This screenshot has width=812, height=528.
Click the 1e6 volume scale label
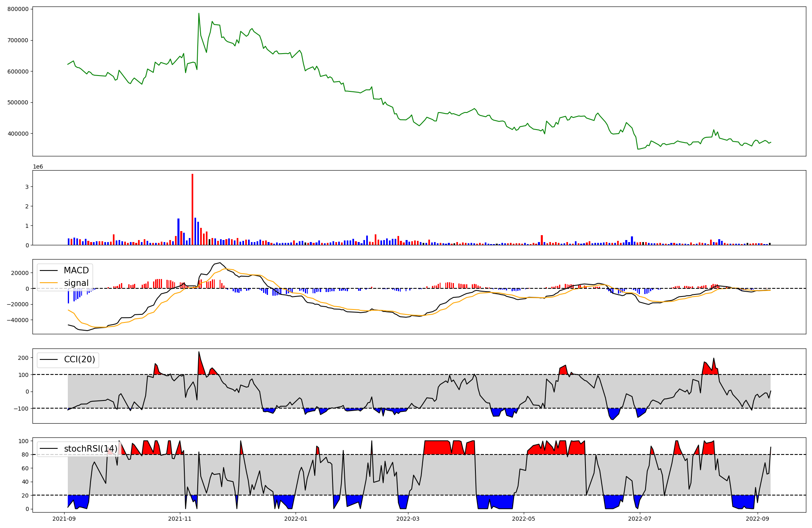[x=38, y=167]
